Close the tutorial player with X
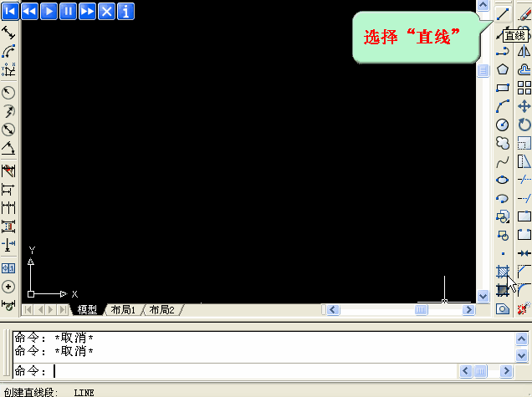The image size is (532, 397). click(x=106, y=12)
